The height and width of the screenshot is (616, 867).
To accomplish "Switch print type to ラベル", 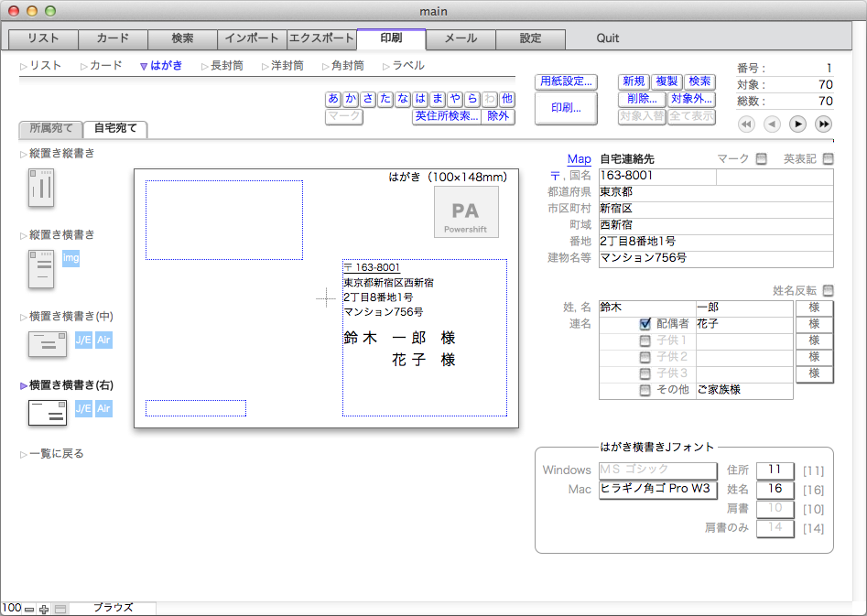I will pos(404,66).
